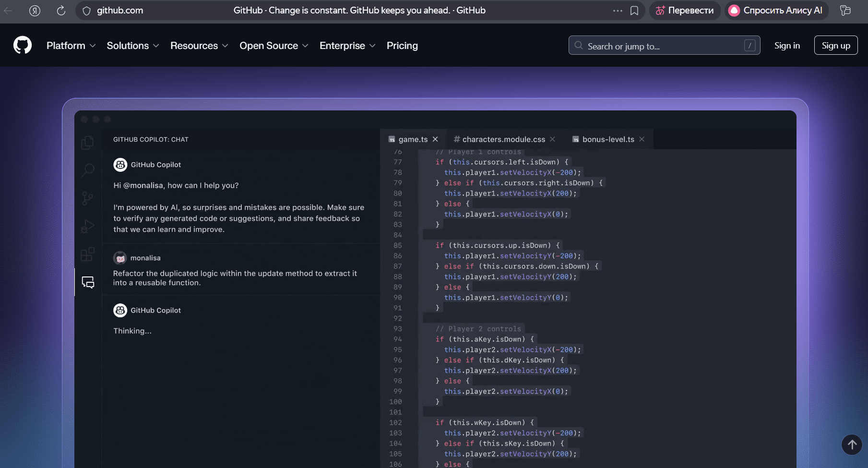Image resolution: width=868 pixels, height=468 pixels.
Task: Open the Pricing page
Action: [x=402, y=46]
